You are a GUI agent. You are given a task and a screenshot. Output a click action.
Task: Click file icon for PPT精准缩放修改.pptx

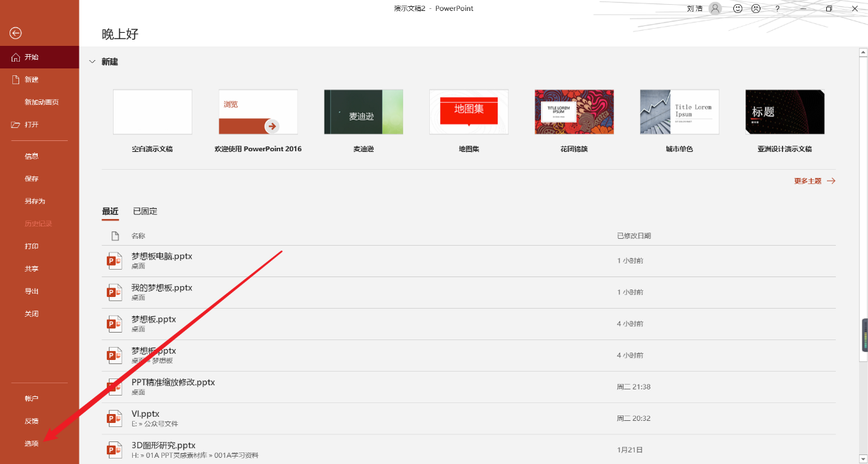tap(114, 387)
